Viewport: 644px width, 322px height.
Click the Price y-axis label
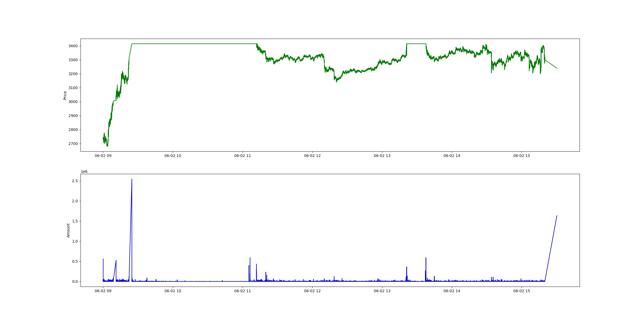coord(65,96)
